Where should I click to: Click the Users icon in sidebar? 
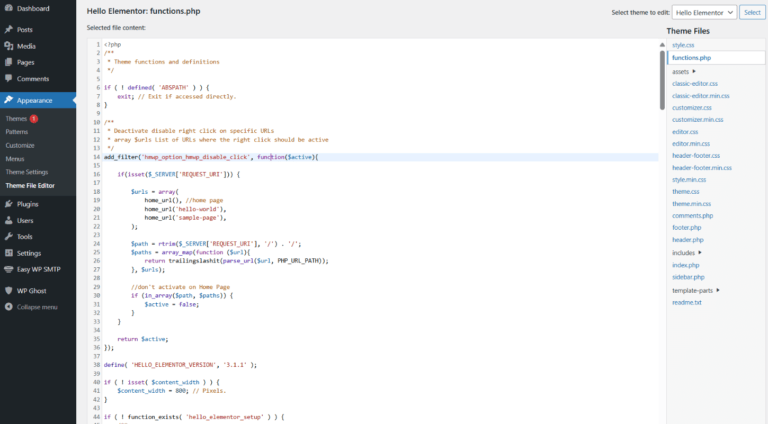pyautogui.click(x=9, y=220)
